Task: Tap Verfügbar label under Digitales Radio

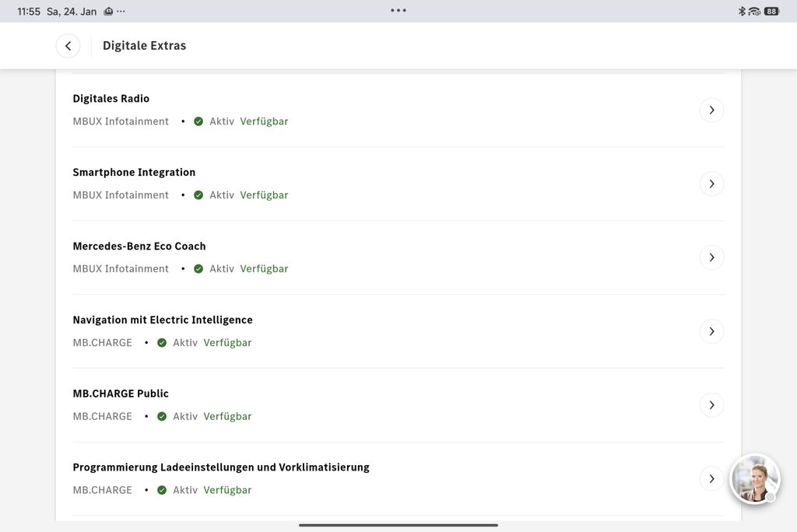Action: point(264,121)
